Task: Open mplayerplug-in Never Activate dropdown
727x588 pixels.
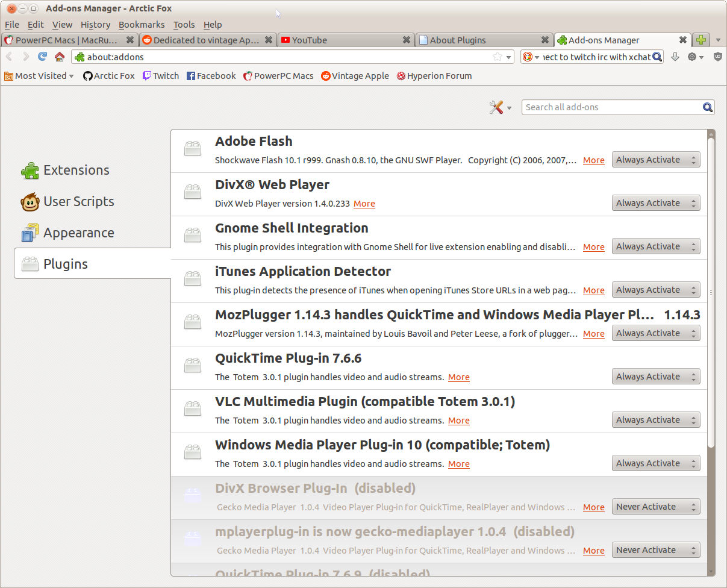Action: point(656,550)
